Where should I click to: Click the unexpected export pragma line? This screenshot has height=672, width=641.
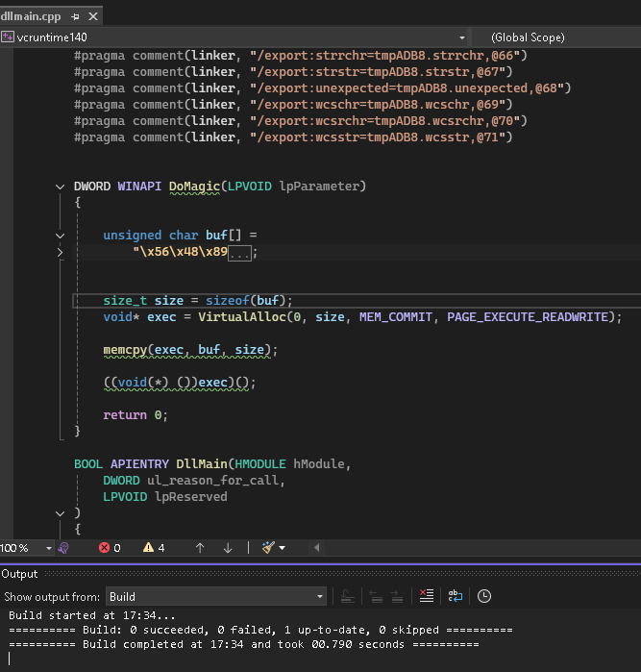[322, 88]
